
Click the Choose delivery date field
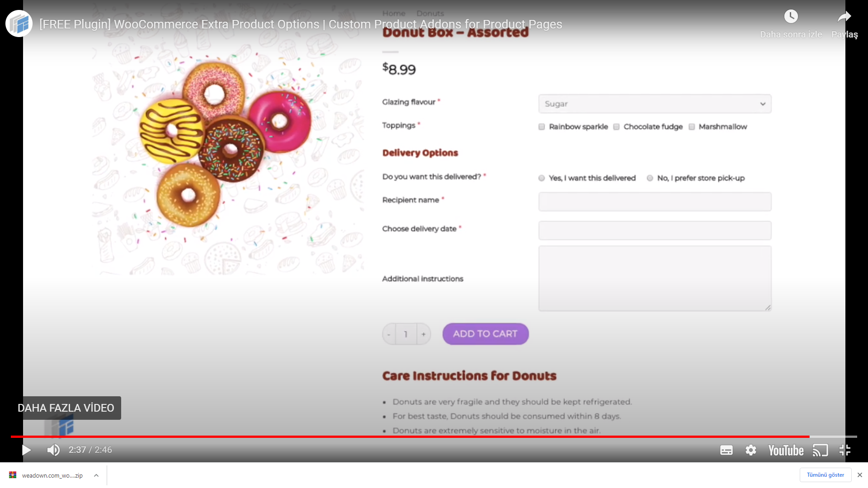655,230
